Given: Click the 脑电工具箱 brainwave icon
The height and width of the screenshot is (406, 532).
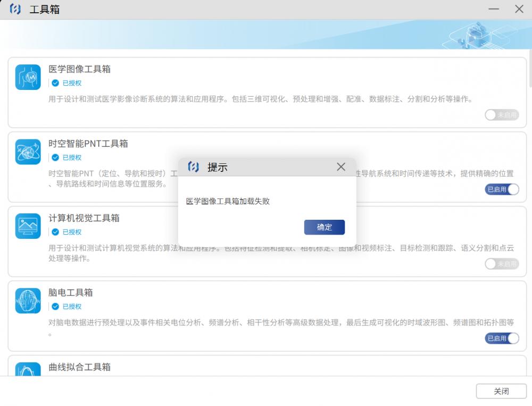Looking at the screenshot, I should [28, 301].
